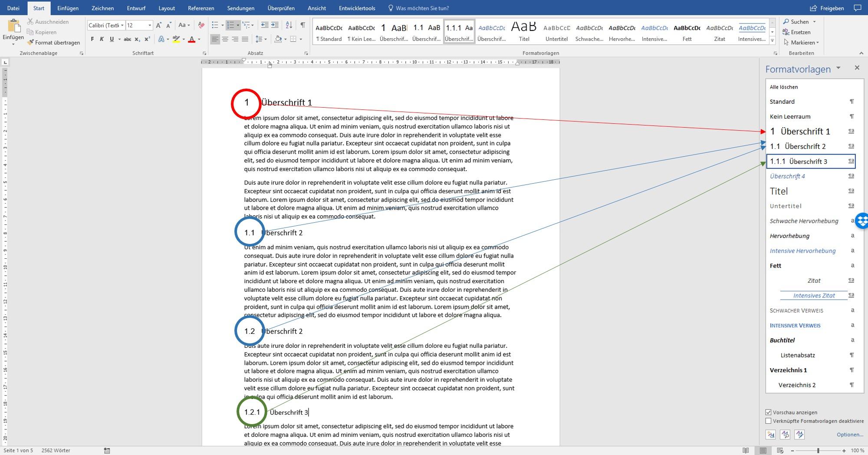
Task: Switch to the Überprüfen tab
Action: point(281,8)
